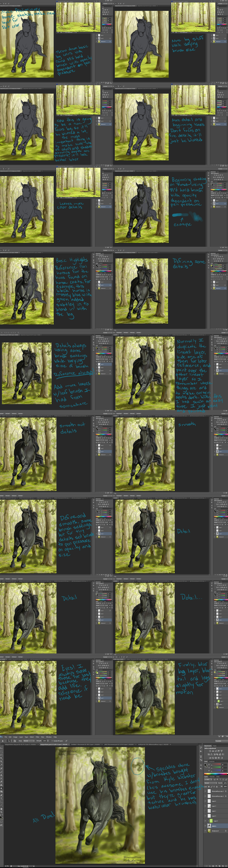Screen dimensions: 228x868
Task: Hide Layer 6 in the final screenshot
Action: tap(205, 801)
